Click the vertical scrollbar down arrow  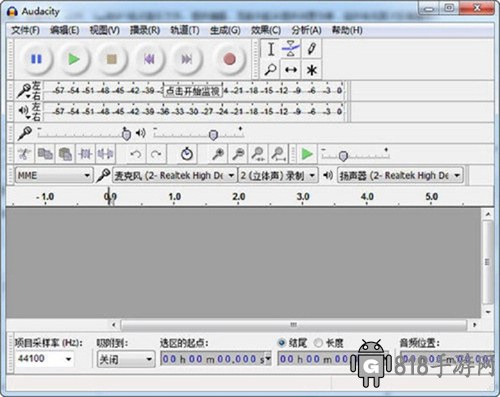click(488, 312)
